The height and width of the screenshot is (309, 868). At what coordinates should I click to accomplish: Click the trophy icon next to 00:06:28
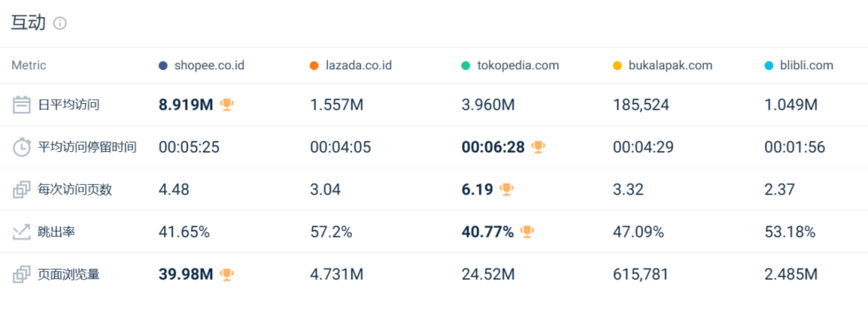click(x=538, y=146)
